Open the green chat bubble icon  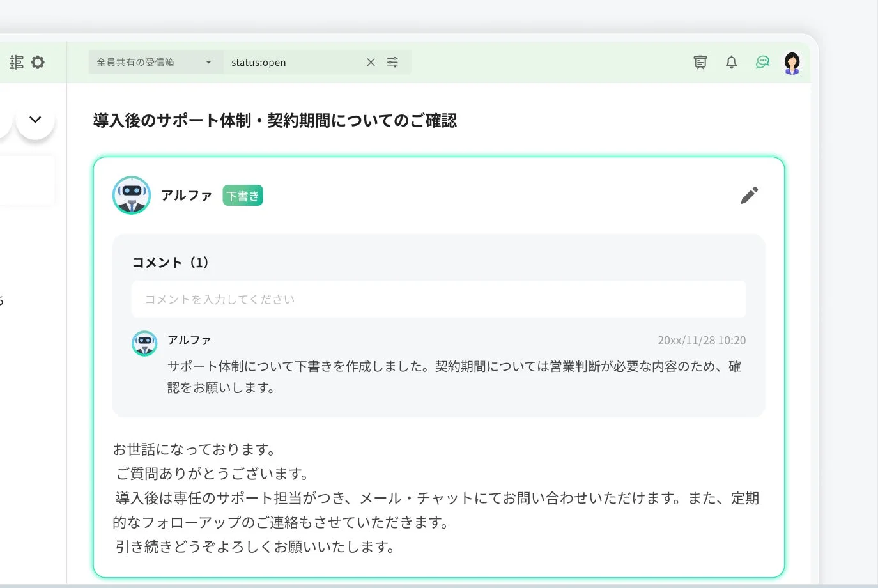click(x=762, y=62)
